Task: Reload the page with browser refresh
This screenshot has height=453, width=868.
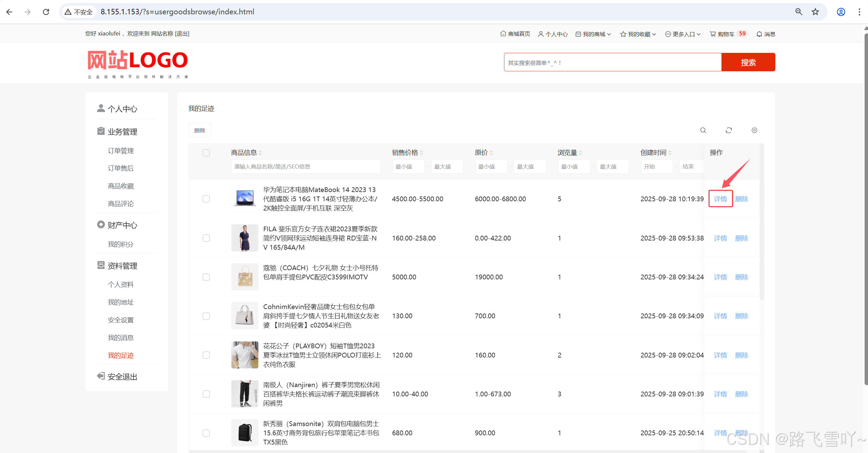Action: (46, 12)
